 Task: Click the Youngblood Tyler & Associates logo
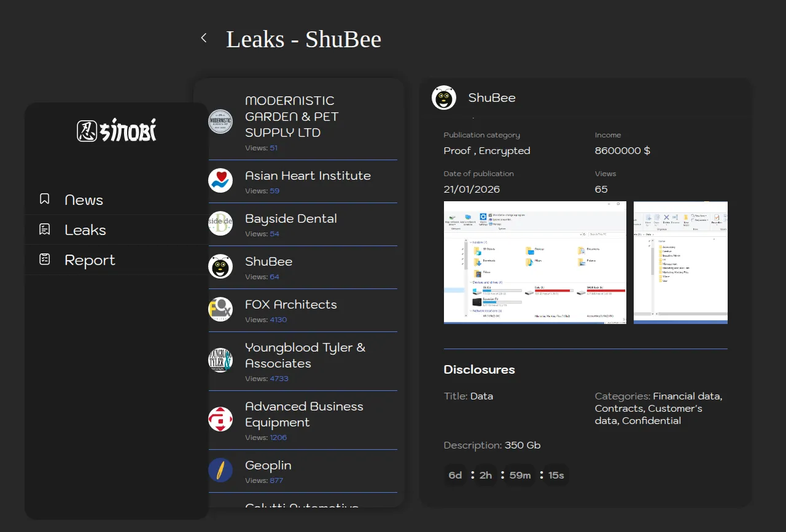[x=220, y=360]
